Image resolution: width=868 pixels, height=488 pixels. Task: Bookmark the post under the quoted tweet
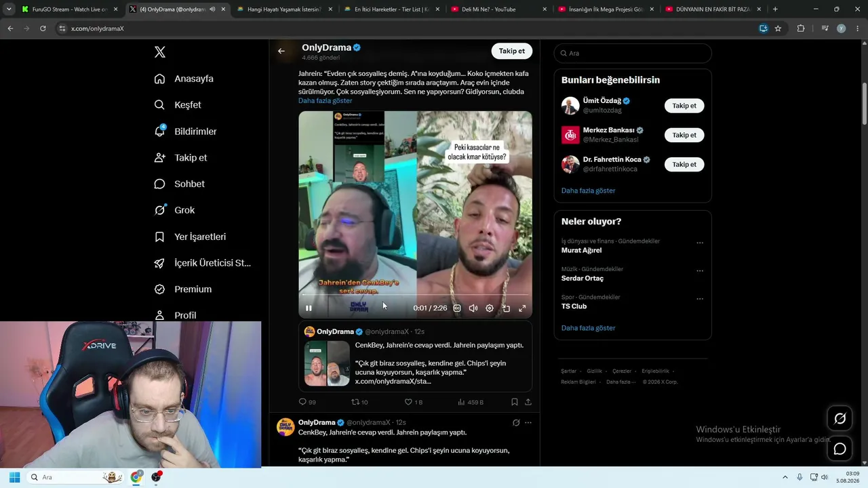(x=515, y=402)
